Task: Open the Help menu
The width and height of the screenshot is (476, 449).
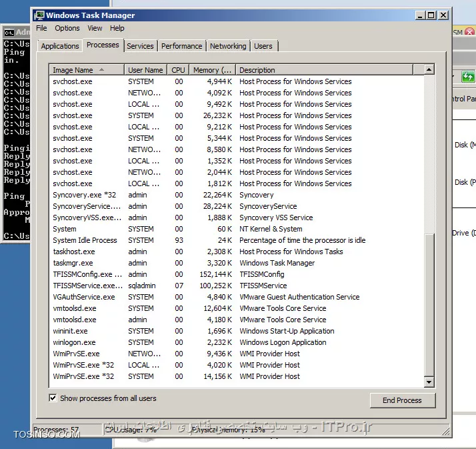Action: pos(117,28)
